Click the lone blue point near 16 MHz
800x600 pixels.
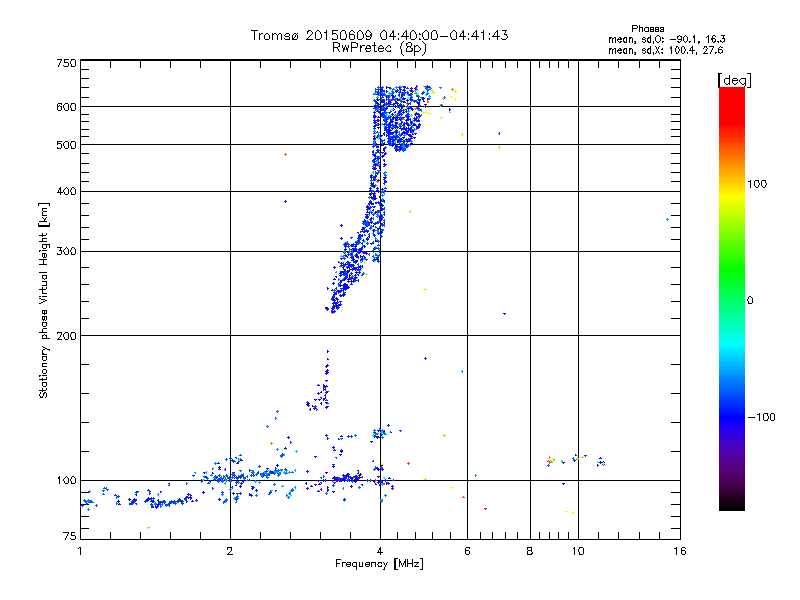tap(667, 219)
